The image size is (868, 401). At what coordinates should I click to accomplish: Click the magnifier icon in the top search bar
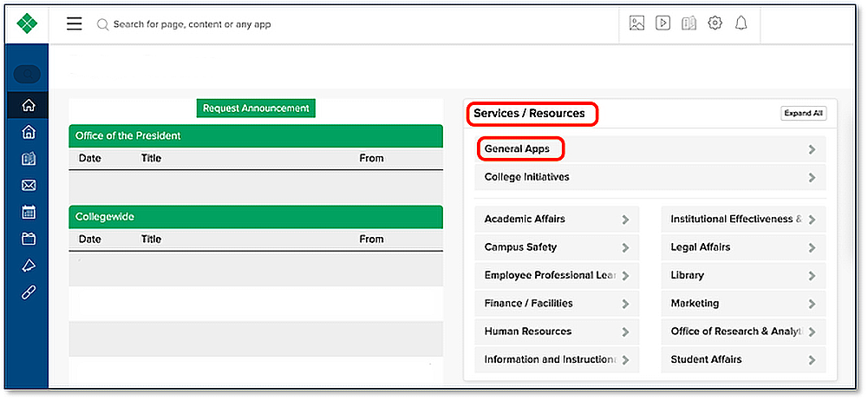click(x=102, y=24)
